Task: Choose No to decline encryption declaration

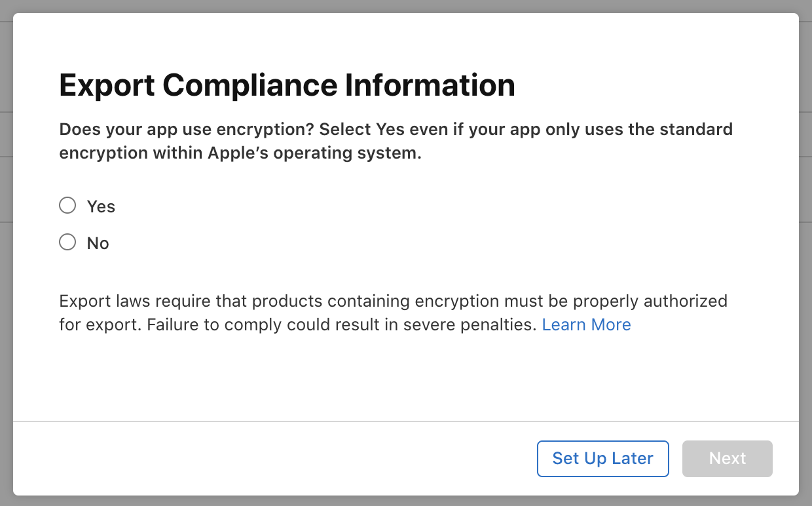Action: [67, 242]
